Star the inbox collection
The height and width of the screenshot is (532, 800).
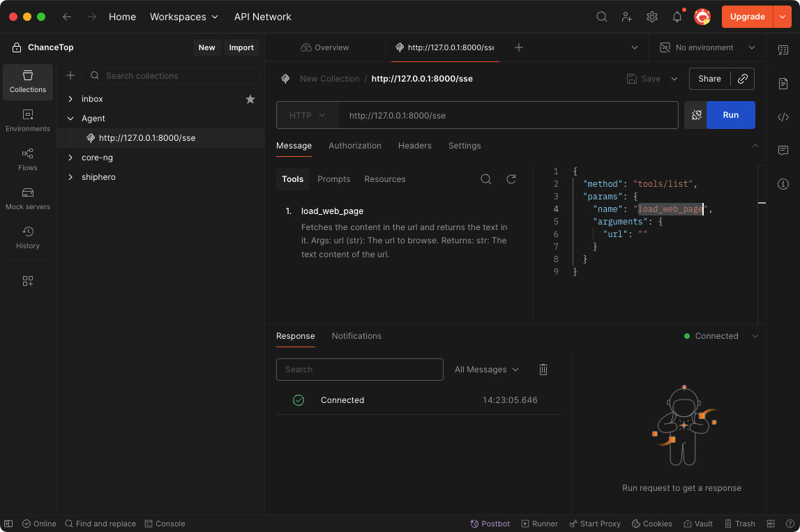point(250,99)
